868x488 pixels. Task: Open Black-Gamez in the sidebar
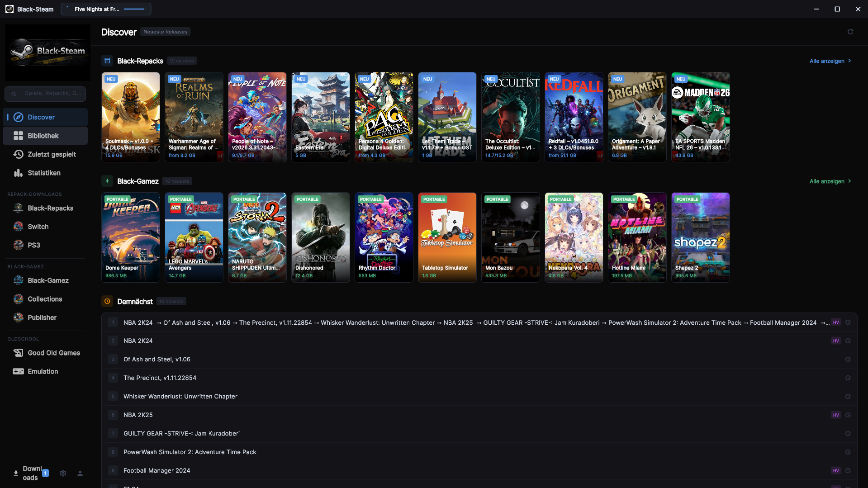[x=45, y=280]
